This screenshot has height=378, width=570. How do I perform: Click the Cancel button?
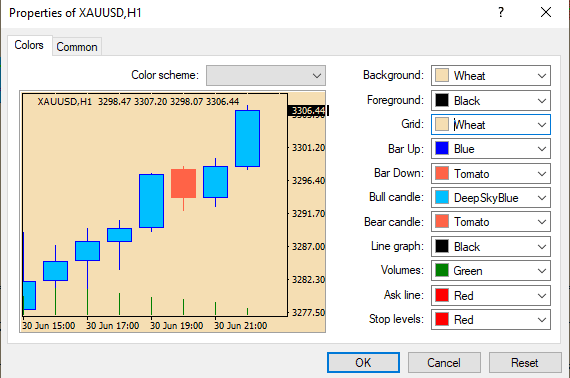click(444, 362)
